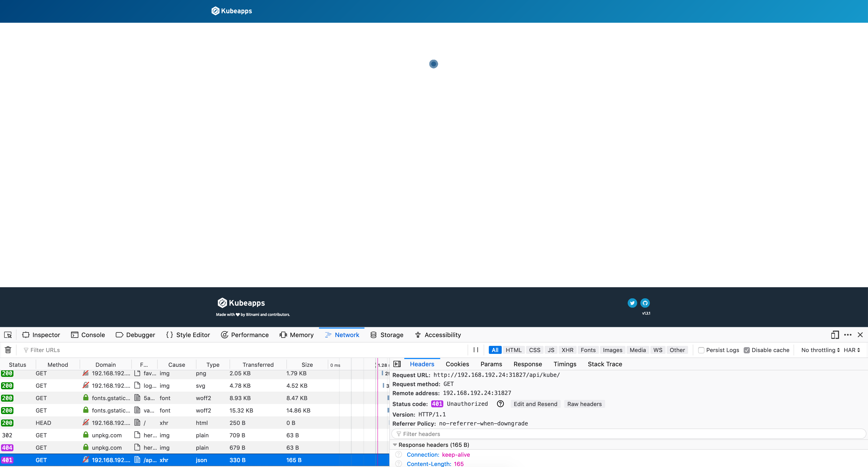
Task: Click the Raw headers button
Action: [584, 404]
